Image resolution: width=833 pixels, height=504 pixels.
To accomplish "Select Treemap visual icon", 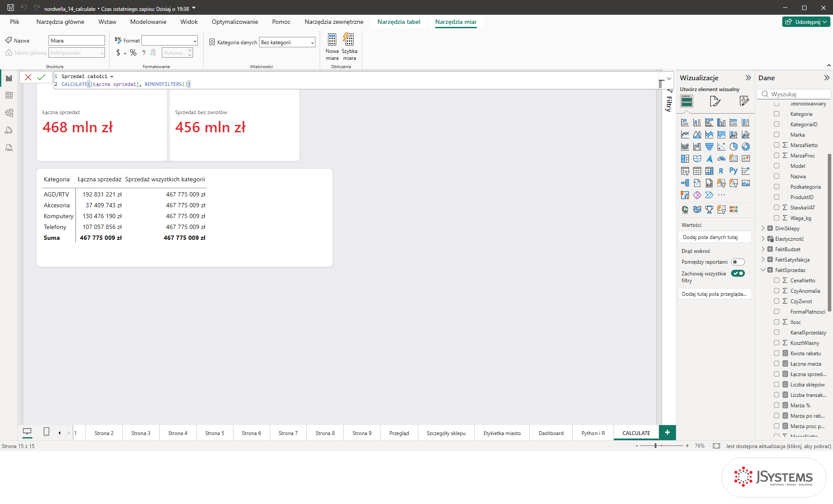I will click(685, 159).
